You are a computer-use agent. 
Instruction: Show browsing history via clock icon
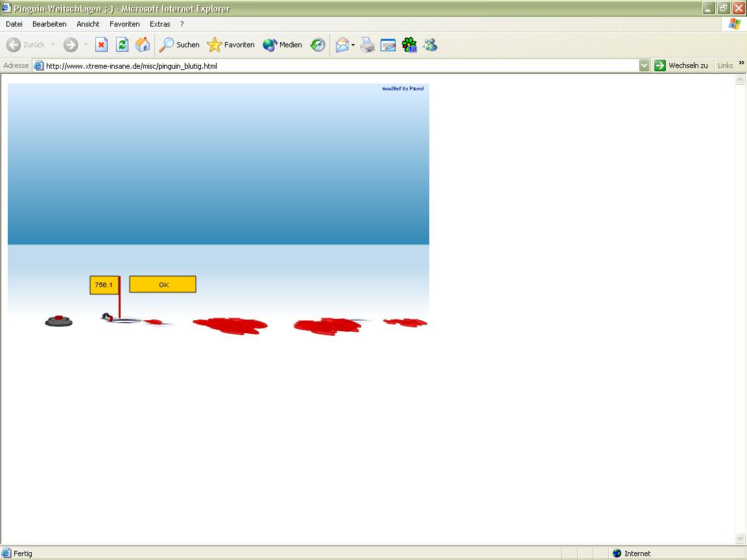(x=318, y=45)
